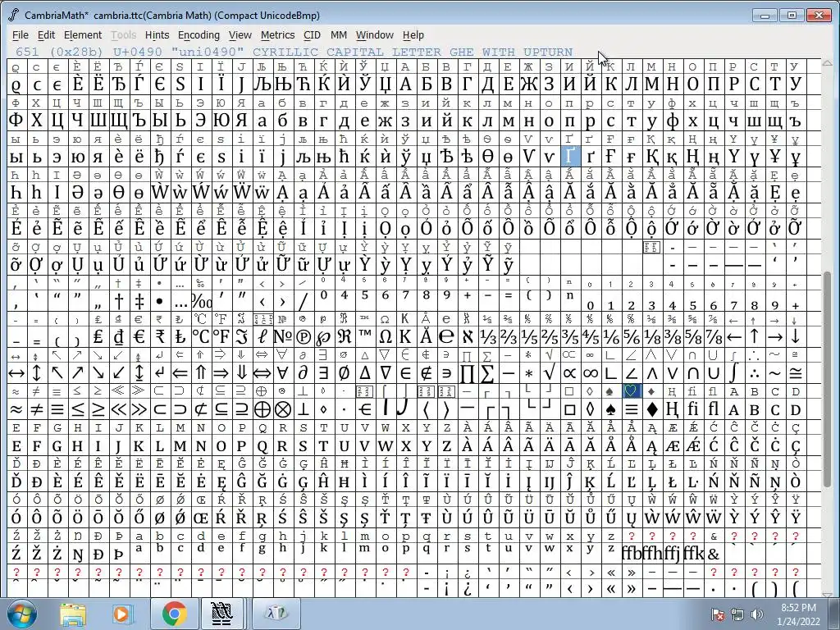Open the Windows Start menu

pyautogui.click(x=22, y=614)
